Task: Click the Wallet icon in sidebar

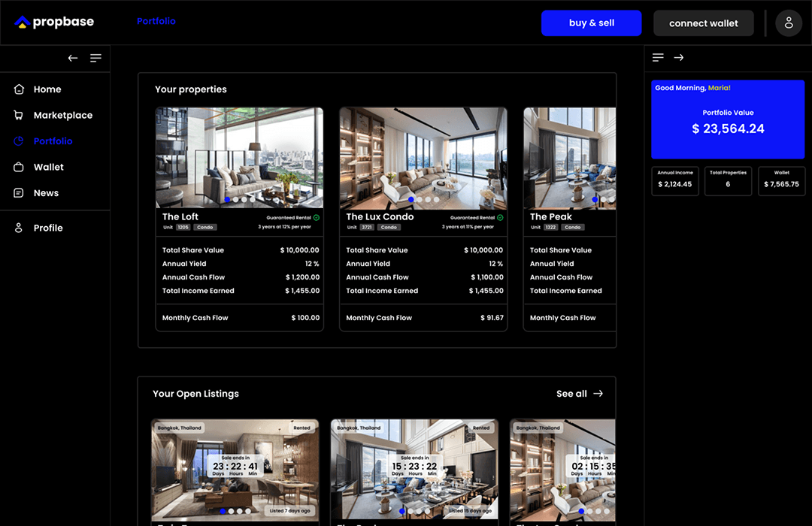Action: pyautogui.click(x=19, y=167)
